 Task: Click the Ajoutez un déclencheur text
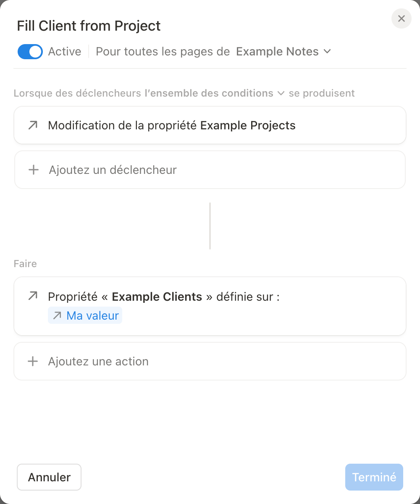113,170
